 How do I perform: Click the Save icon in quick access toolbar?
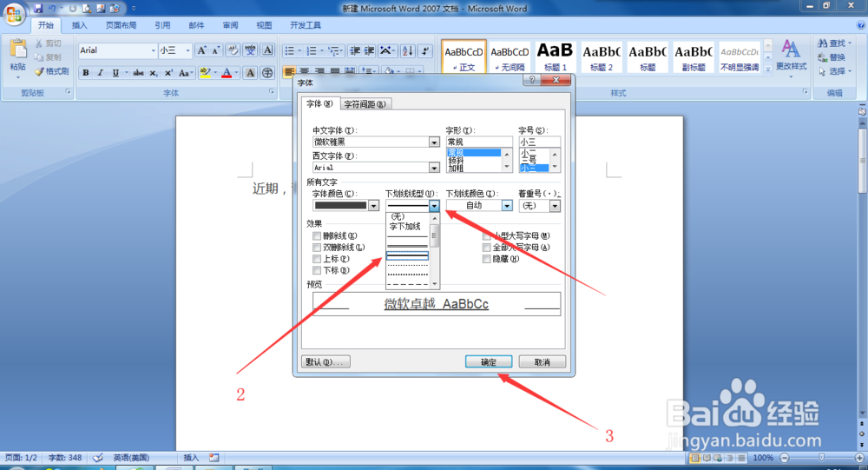click(38, 9)
